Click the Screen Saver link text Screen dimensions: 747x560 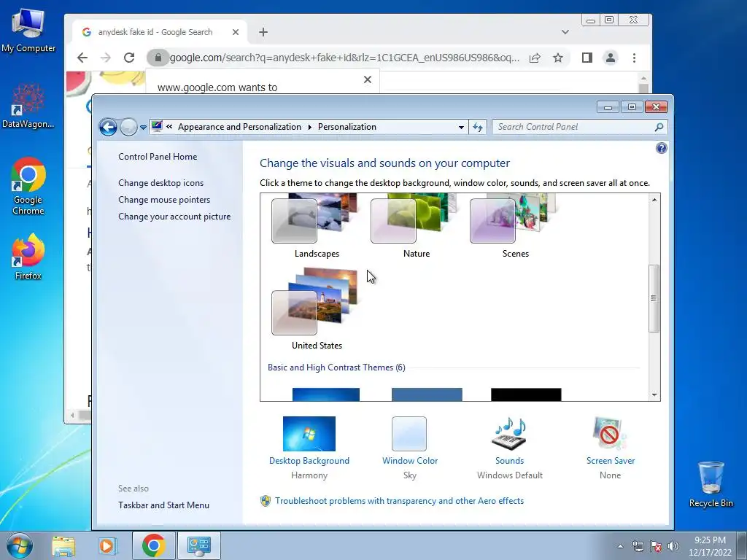click(611, 461)
